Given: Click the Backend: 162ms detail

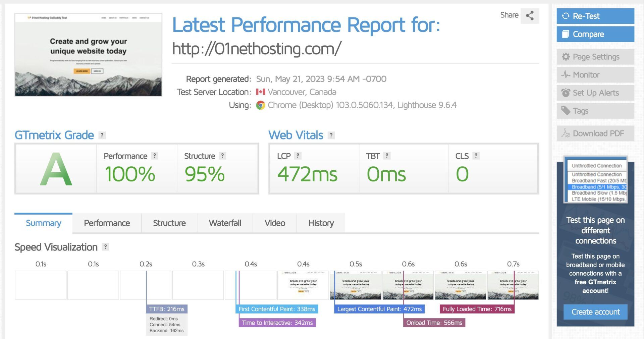Looking at the screenshot, I should click(166, 331).
